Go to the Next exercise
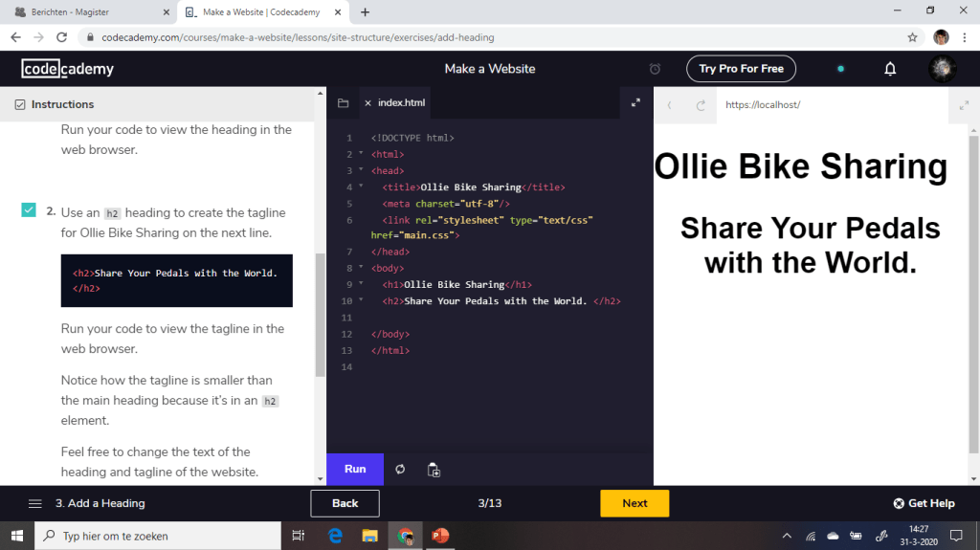 635,503
